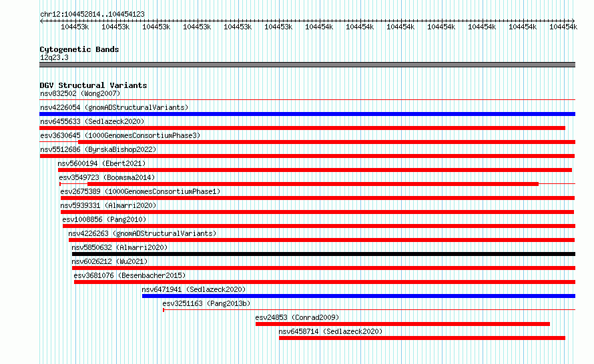Screen dimensions: 594x364
Task: Open the esv24853 (Conrad2009) label
Action: pyautogui.click(x=297, y=317)
